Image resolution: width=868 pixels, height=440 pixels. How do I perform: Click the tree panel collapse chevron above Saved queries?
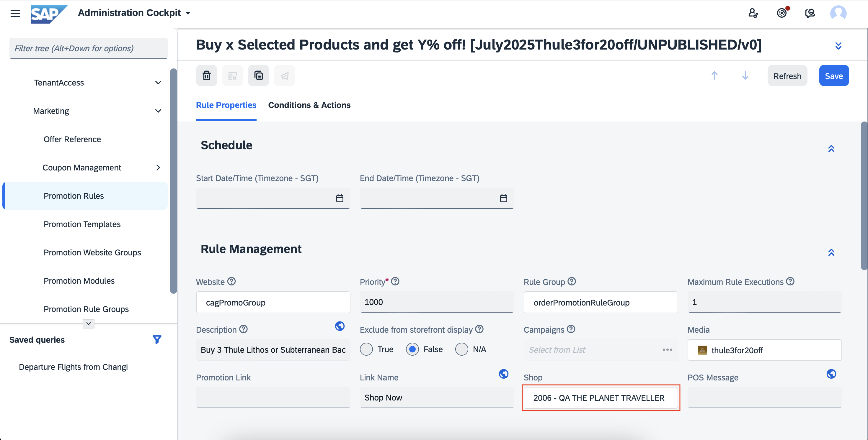click(89, 324)
